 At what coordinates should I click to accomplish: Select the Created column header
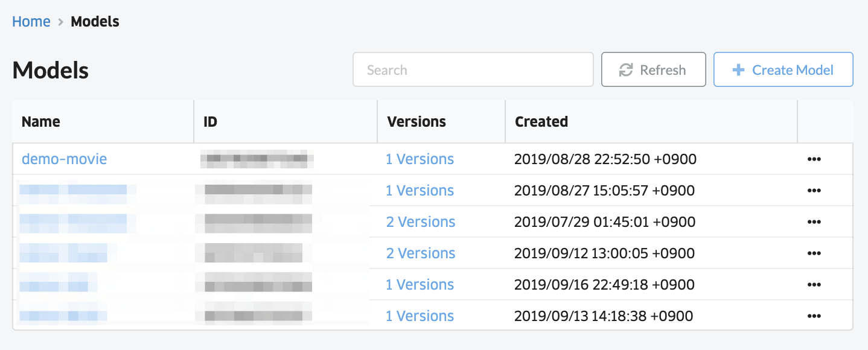pyautogui.click(x=541, y=122)
